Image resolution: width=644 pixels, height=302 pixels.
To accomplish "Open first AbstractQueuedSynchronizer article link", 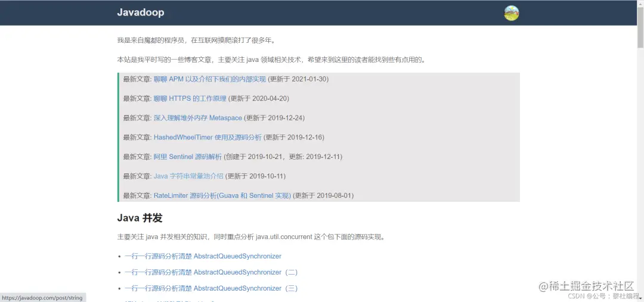I will pos(203,256).
